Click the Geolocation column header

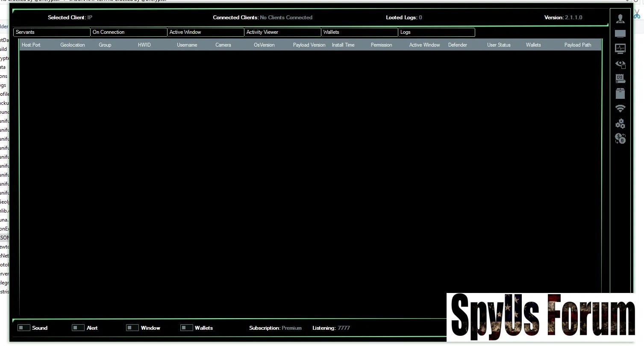pyautogui.click(x=73, y=45)
